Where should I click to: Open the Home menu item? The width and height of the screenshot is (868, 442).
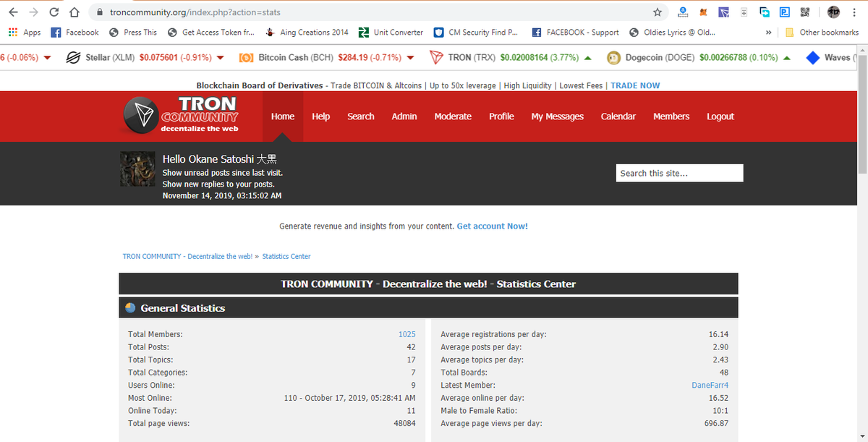click(x=283, y=116)
